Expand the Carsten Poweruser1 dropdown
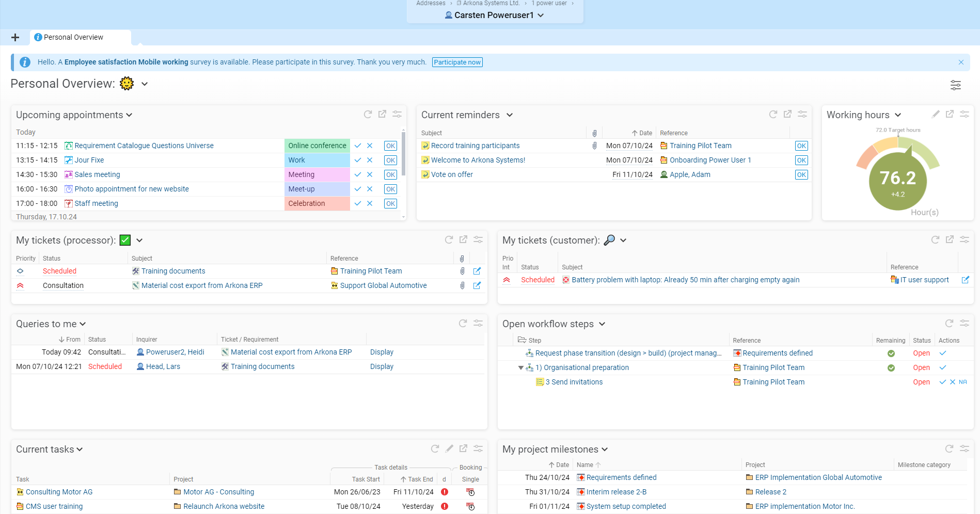This screenshot has height=514, width=980. coord(541,15)
